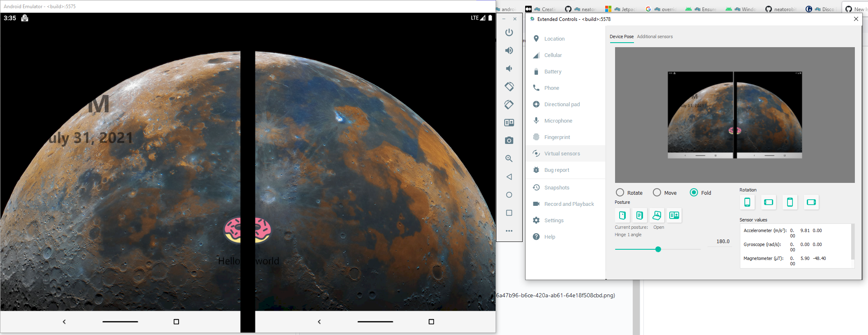Image resolution: width=868 pixels, height=335 pixels.
Task: Click the device pose 3D preview
Action: click(735, 115)
